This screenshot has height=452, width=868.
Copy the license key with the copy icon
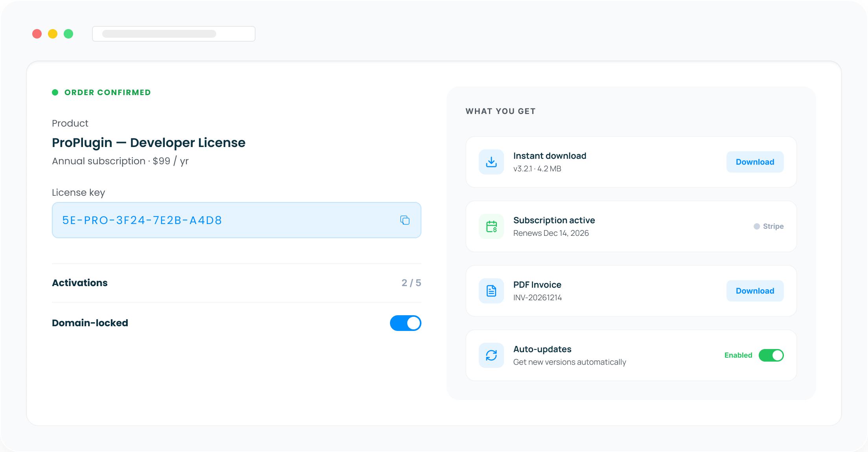click(x=405, y=220)
